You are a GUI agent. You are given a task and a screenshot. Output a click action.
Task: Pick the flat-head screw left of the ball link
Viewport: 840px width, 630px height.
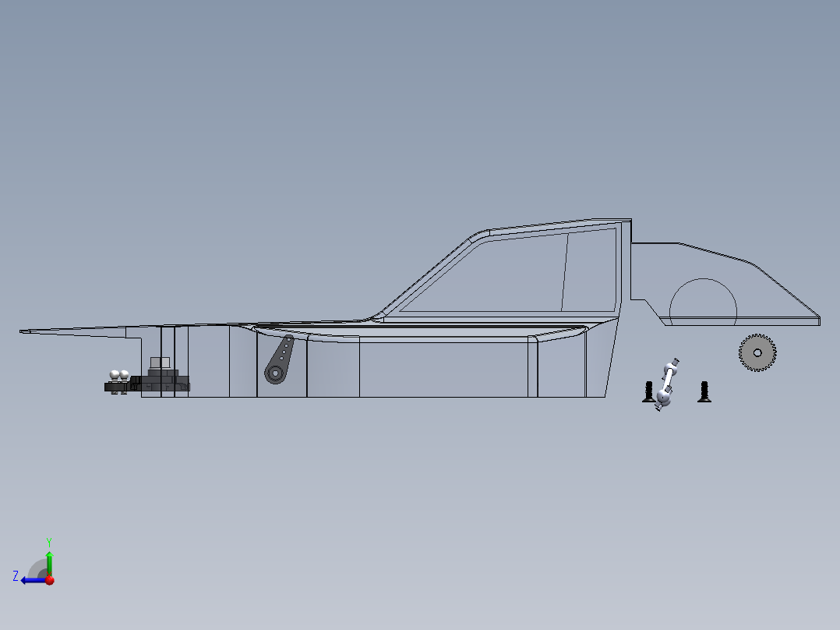pos(649,392)
